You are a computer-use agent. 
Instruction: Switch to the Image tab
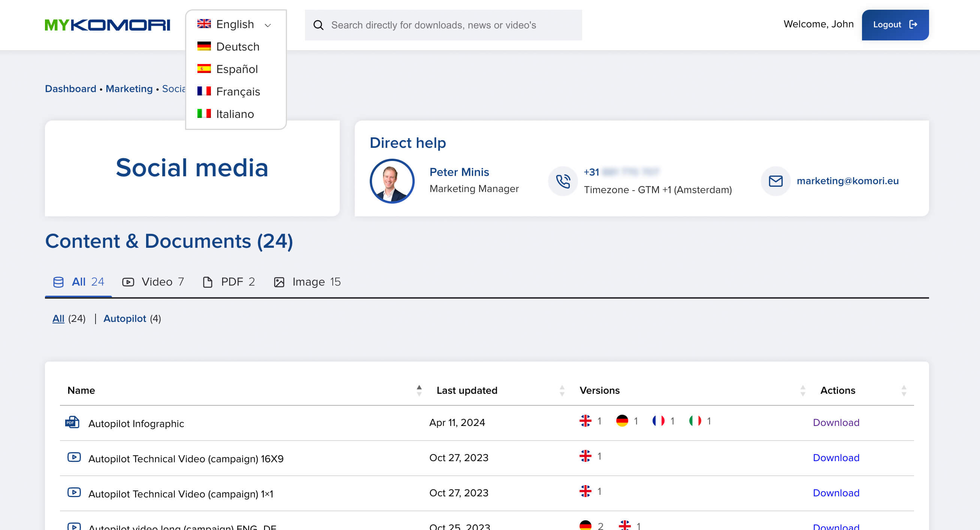[307, 282]
